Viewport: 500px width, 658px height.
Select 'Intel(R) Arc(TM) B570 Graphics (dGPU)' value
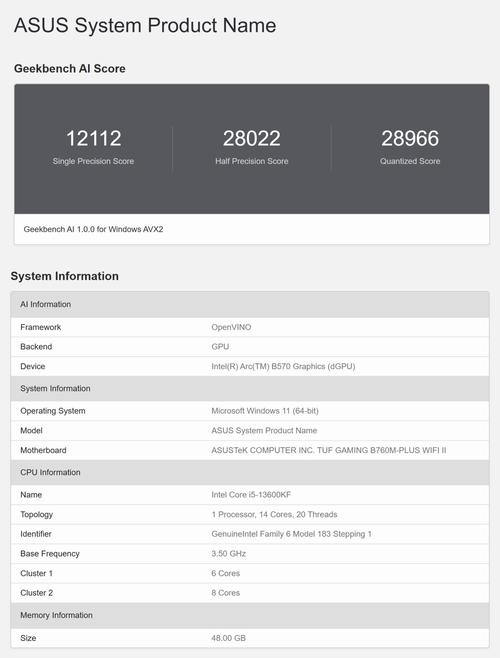(x=283, y=366)
